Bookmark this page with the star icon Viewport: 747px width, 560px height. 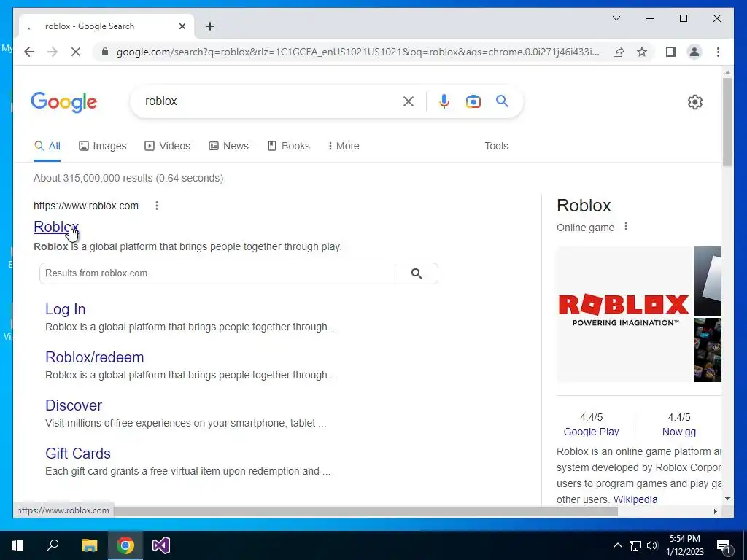(642, 52)
